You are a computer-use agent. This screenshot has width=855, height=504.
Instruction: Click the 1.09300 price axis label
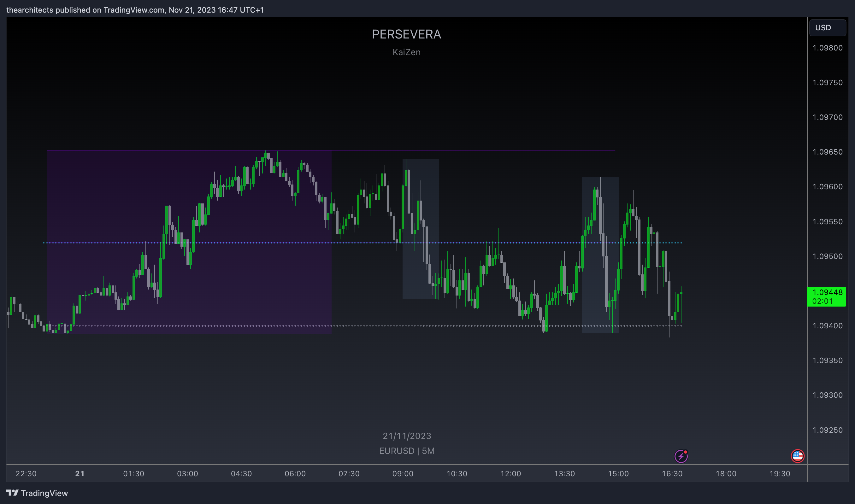point(828,395)
